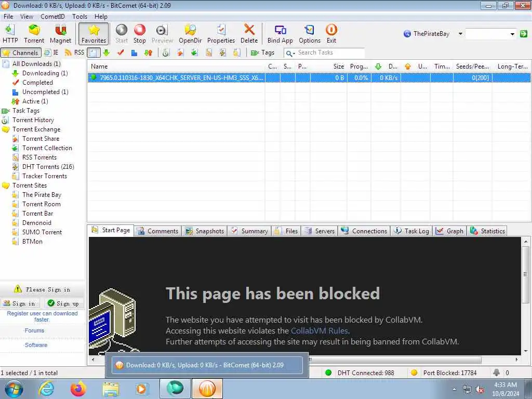Image resolution: width=532 pixels, height=399 pixels.
Task: Sort by Seeds/Peers column header
Action: coord(472,66)
